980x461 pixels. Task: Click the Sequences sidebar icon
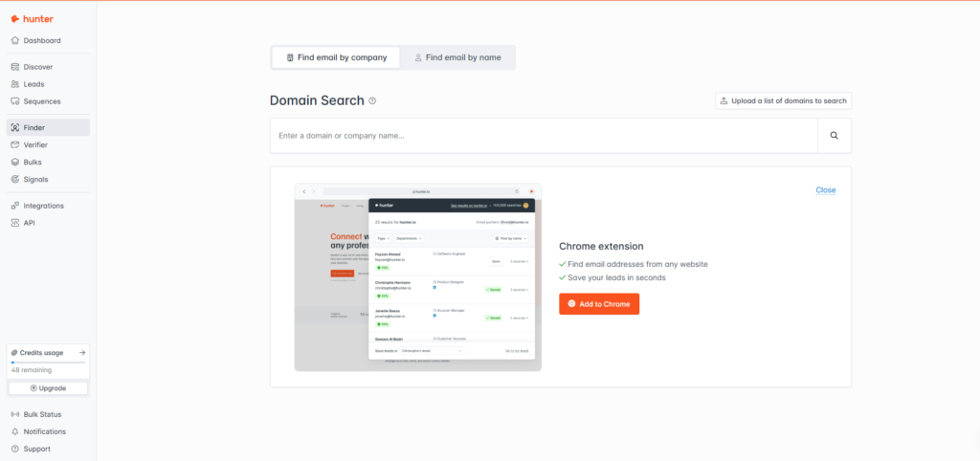click(15, 101)
